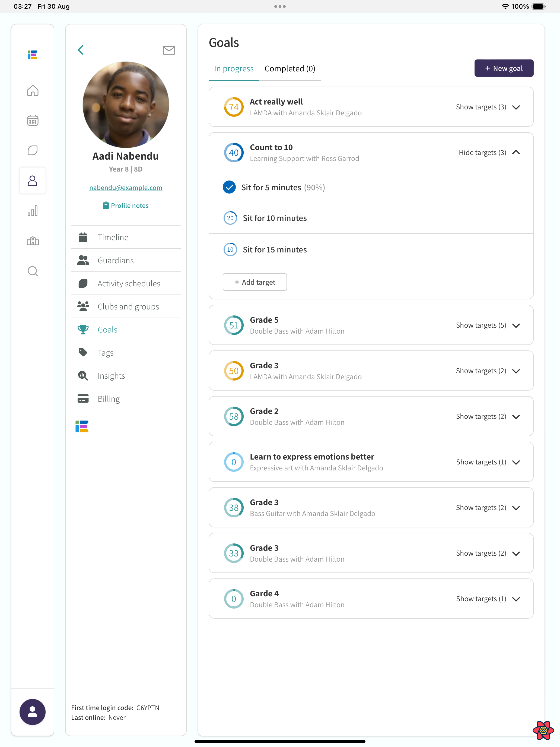Open the app logo in left sidebar top
Screen dimensions: 560x747
pos(32,55)
